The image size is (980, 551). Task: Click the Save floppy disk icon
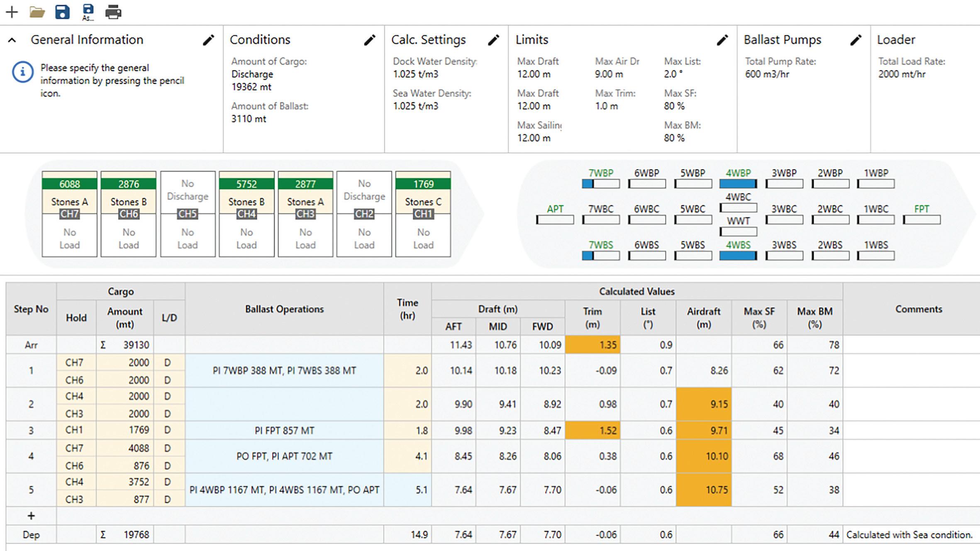(x=62, y=12)
